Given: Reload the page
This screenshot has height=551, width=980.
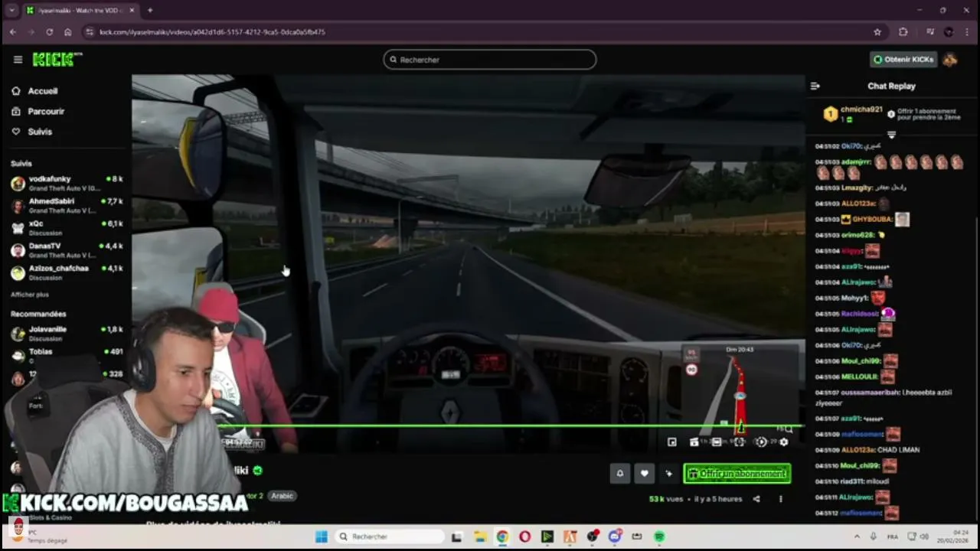Looking at the screenshot, I should (x=50, y=32).
